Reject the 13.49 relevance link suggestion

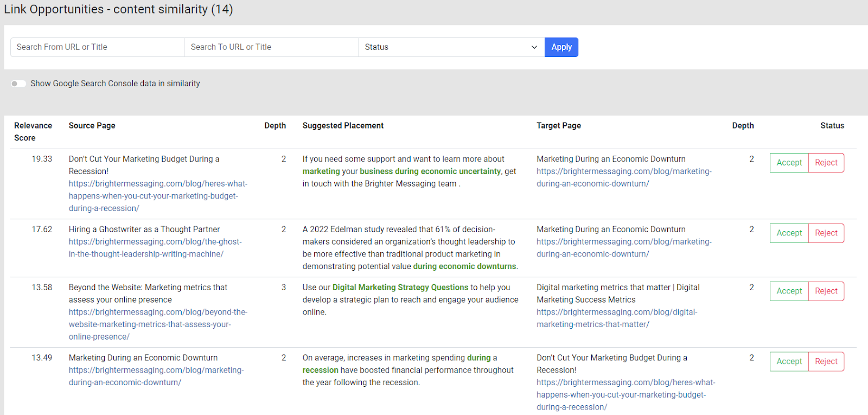click(x=826, y=362)
